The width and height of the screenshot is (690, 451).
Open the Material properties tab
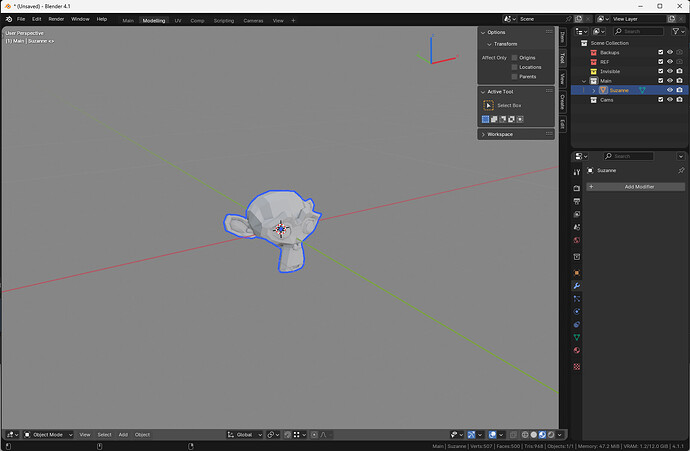click(x=576, y=350)
